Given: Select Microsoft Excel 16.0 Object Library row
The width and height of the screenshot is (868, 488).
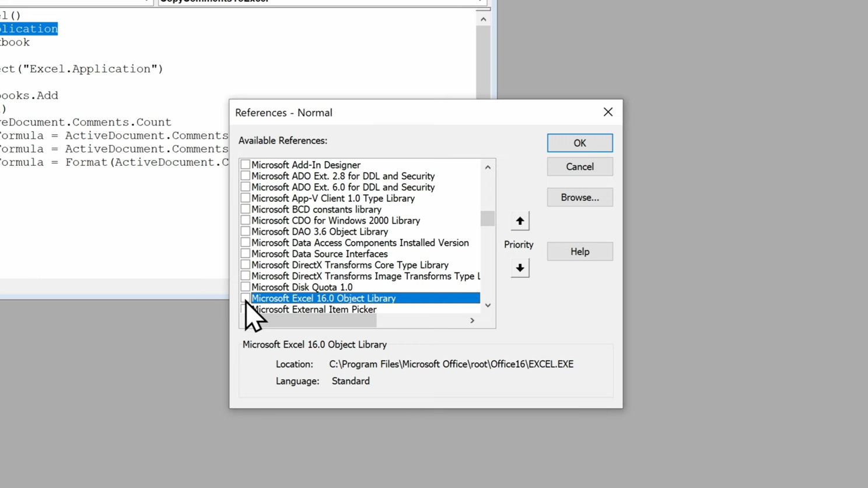Looking at the screenshot, I should (x=360, y=298).
